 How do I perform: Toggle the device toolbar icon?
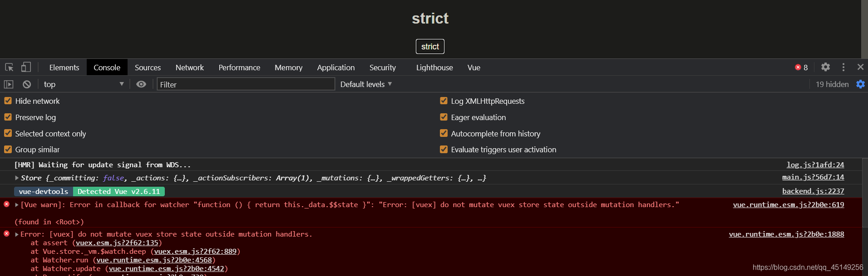coord(26,67)
